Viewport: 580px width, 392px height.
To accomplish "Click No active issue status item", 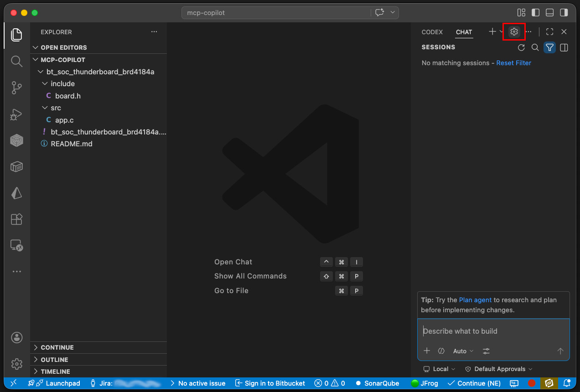I will 197,383.
